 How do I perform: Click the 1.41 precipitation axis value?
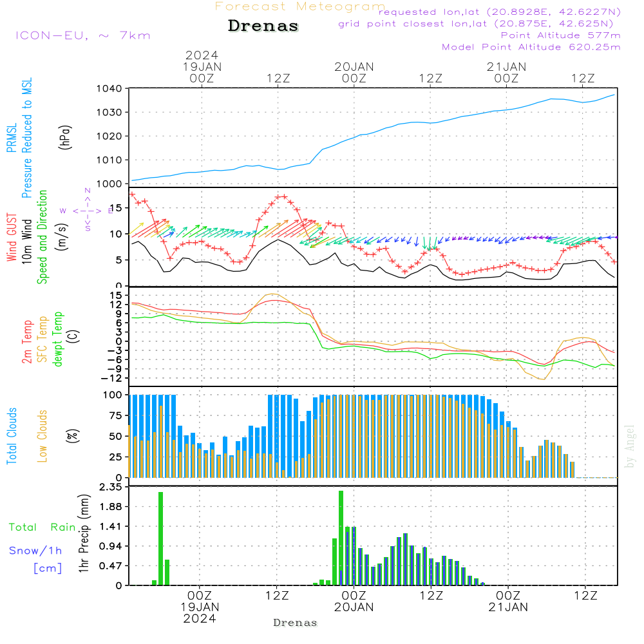point(111,527)
